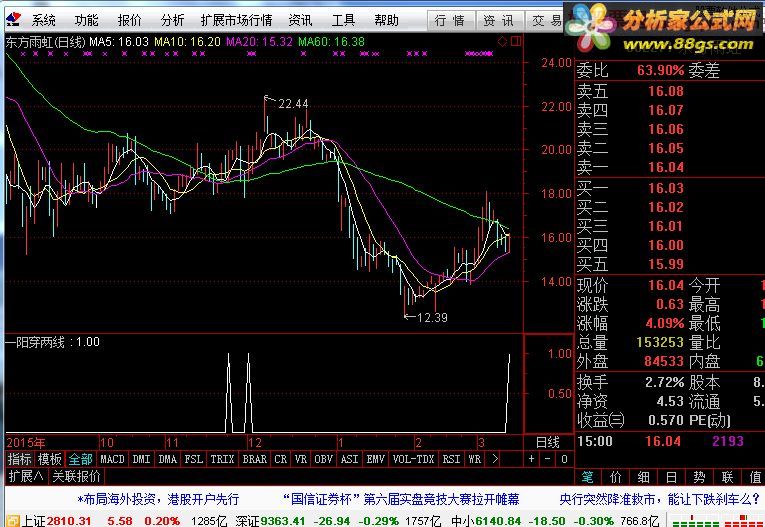Screen dimensions: 765x527
Task: Open the 报价 menu
Action: [129, 20]
